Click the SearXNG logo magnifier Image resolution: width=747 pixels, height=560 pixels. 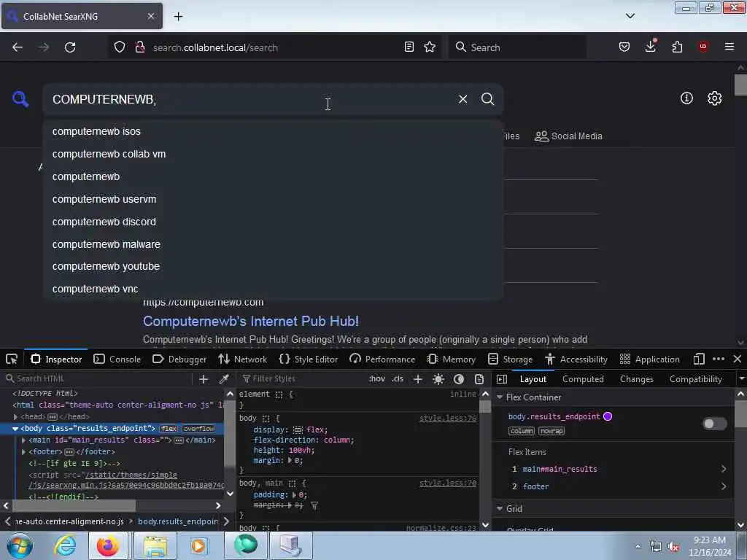click(20, 99)
